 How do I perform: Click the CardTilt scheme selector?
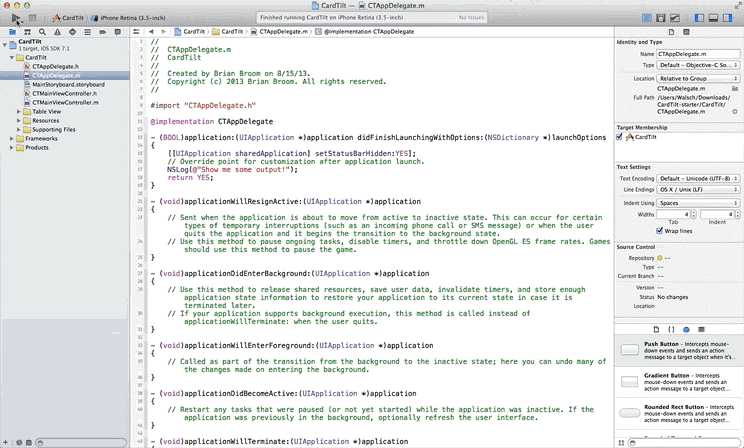point(68,18)
